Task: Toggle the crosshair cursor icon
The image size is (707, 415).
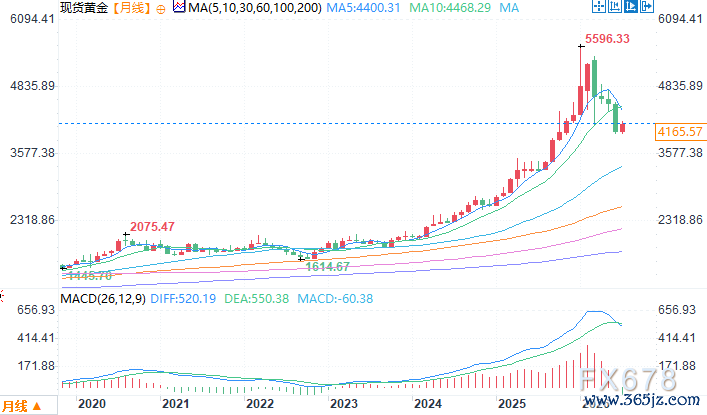Action: point(598,6)
